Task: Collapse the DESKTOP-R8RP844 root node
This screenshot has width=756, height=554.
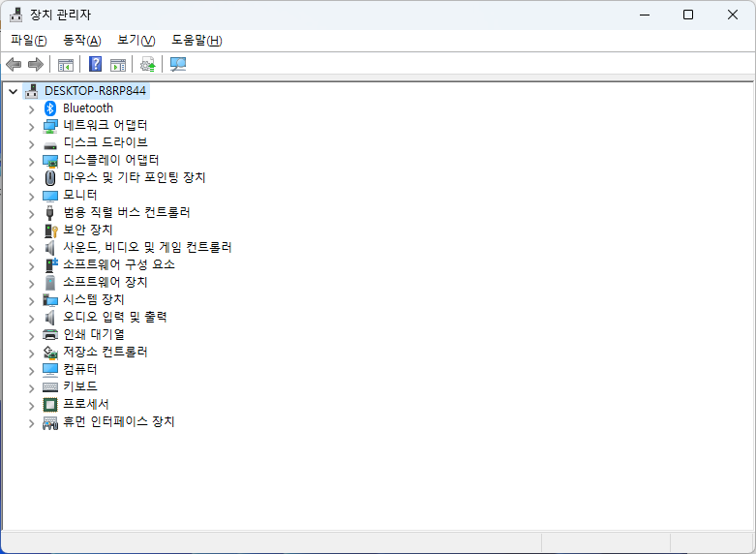Action: coord(13,91)
